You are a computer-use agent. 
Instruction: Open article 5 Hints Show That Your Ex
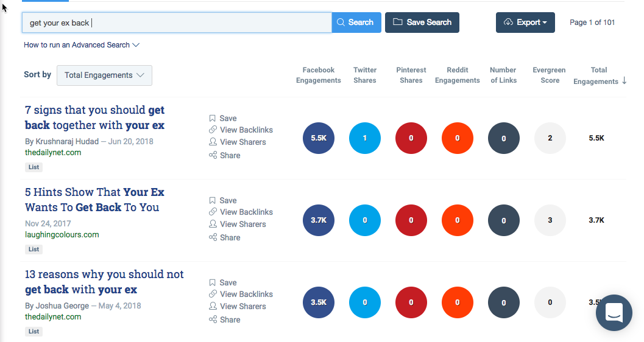(x=94, y=200)
